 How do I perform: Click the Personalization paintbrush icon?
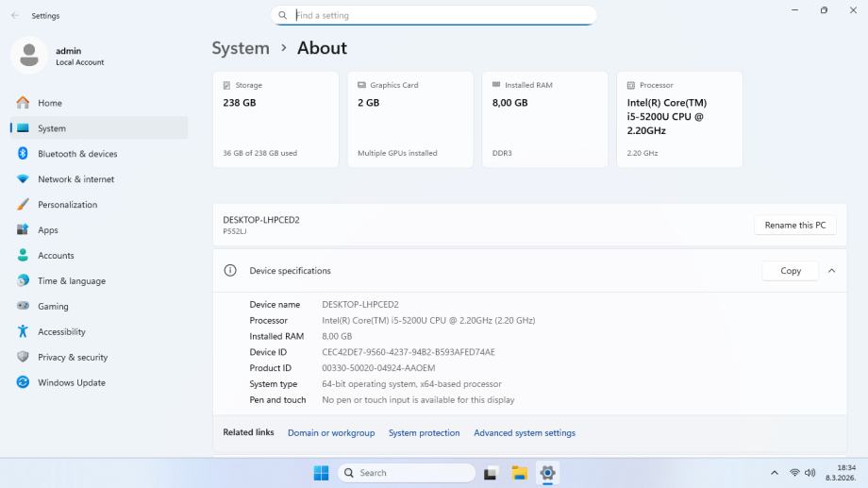tap(23, 205)
